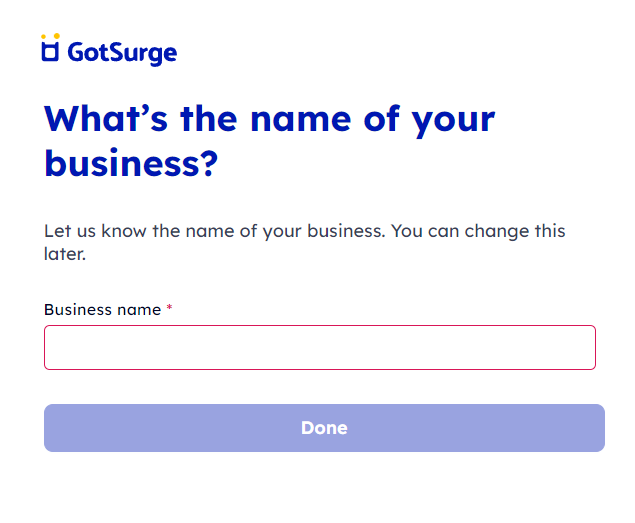Click the letter G in GotSurge
The image size is (635, 523).
(75, 52)
